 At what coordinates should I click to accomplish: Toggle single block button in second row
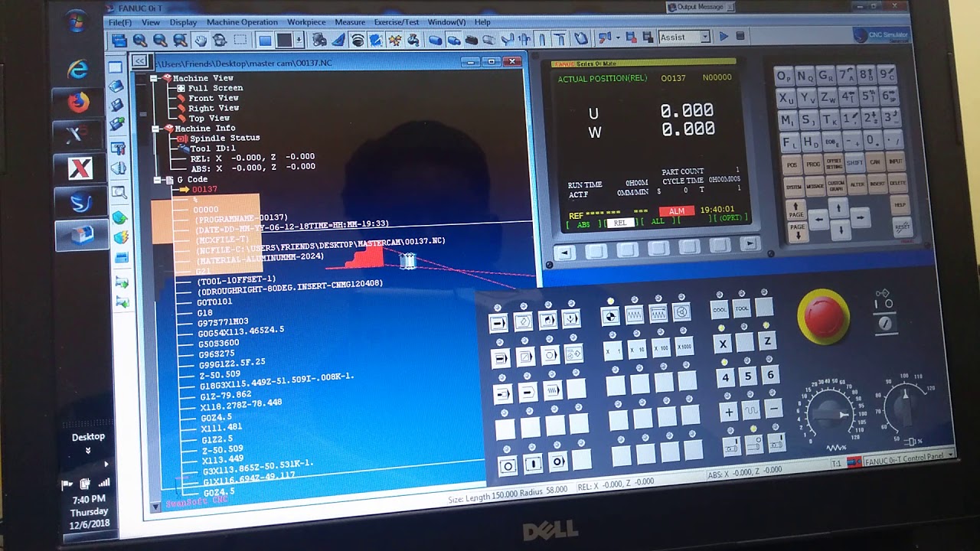click(500, 358)
